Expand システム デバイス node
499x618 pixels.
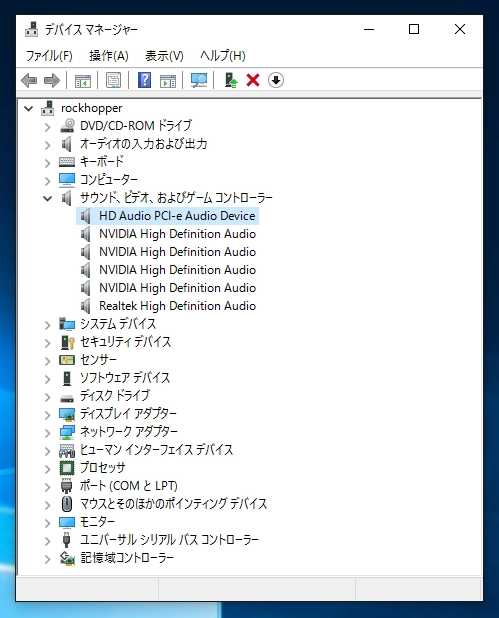tap(48, 325)
